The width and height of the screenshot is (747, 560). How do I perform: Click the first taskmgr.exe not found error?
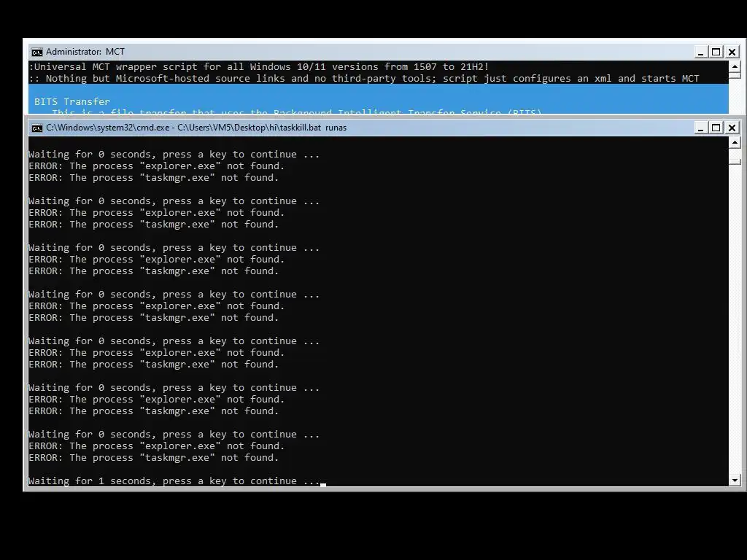coord(154,178)
